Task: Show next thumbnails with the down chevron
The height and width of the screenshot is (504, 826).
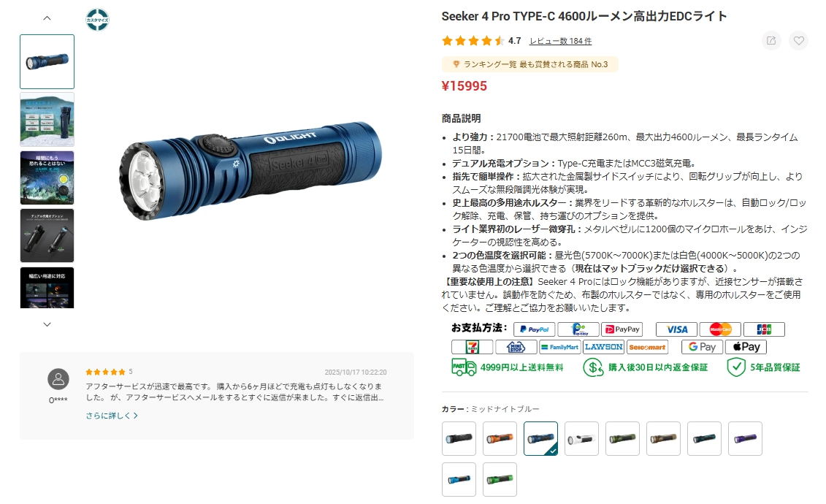Action: coord(47,324)
